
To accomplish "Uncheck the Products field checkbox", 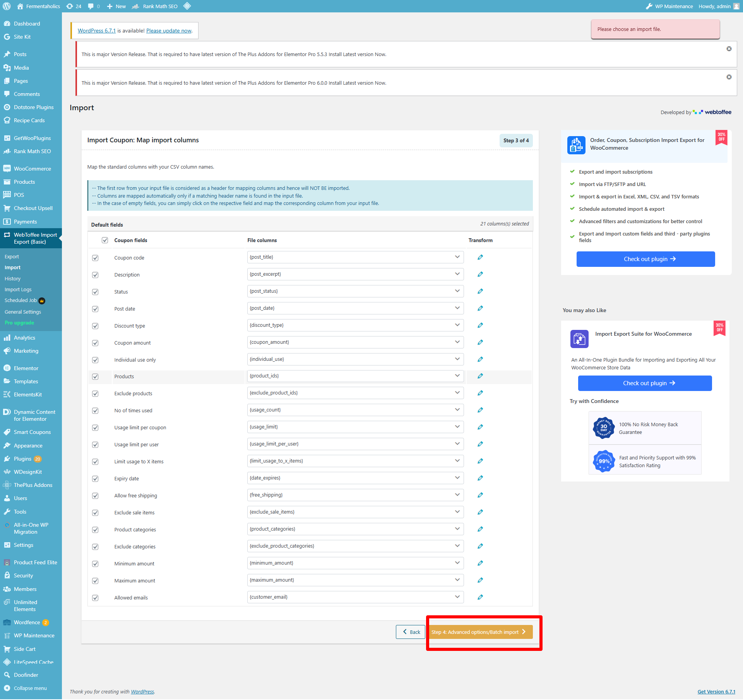I will [95, 377].
